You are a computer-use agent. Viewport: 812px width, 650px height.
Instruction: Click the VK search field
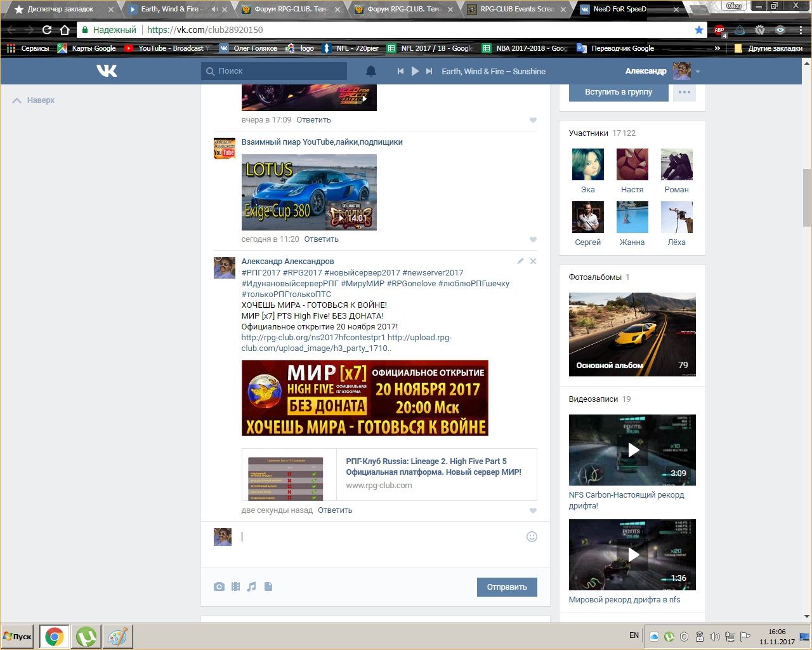pos(274,71)
